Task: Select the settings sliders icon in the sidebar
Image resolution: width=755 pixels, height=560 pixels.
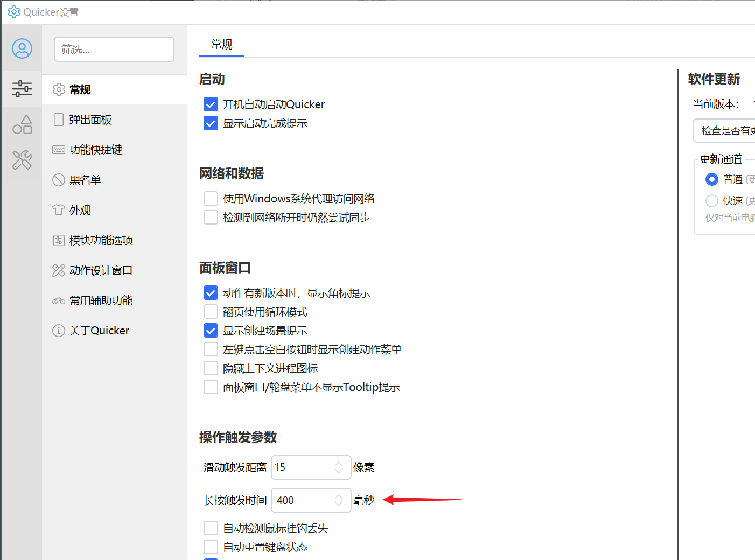Action: [x=22, y=89]
